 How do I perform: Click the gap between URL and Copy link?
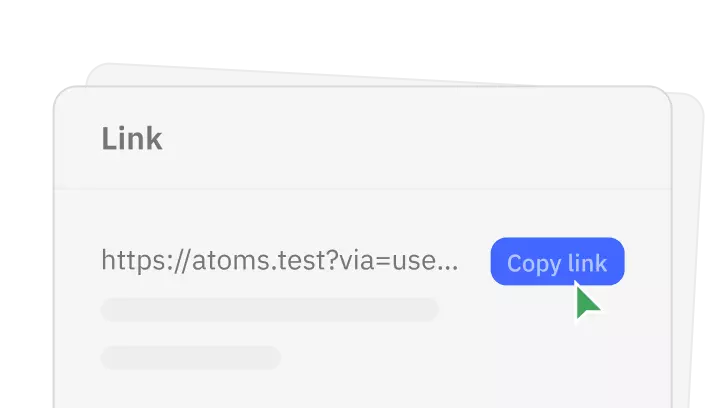point(475,262)
